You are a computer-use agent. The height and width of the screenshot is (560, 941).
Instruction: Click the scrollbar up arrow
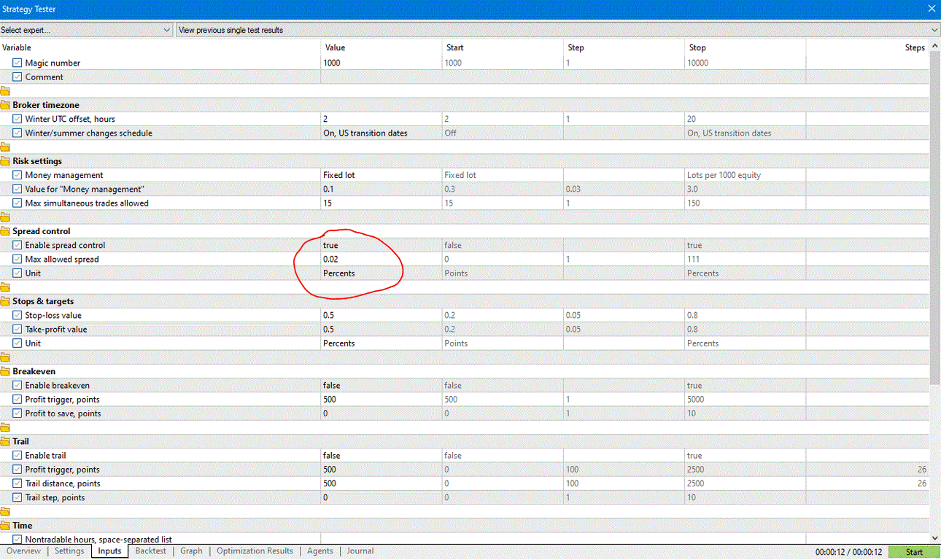pyautogui.click(x=935, y=45)
